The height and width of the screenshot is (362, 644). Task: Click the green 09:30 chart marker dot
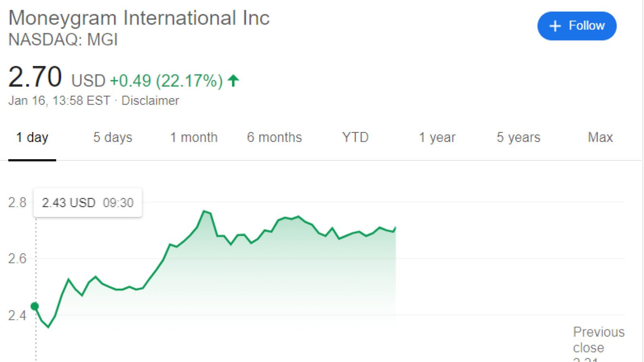pos(35,306)
